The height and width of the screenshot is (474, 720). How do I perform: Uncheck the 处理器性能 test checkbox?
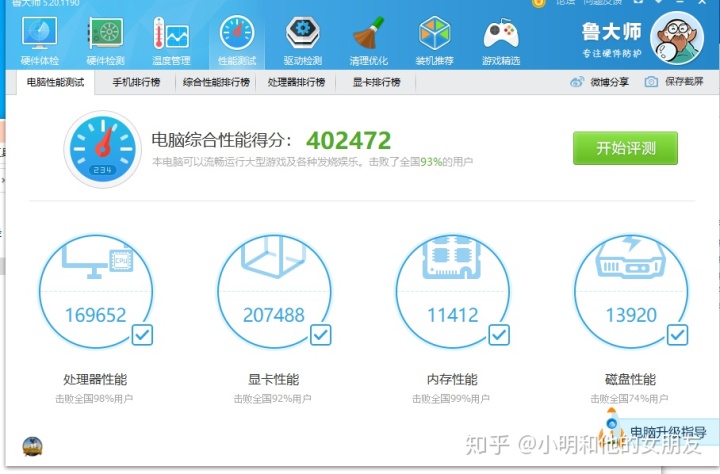[142, 335]
